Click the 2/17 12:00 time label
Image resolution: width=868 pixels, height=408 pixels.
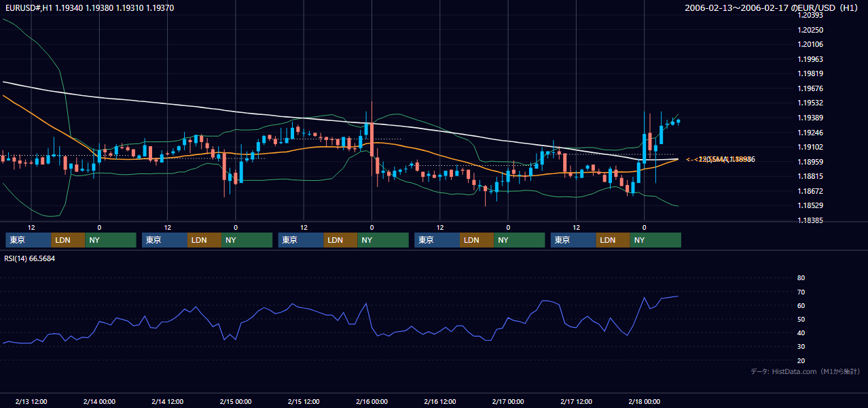pyautogui.click(x=576, y=401)
